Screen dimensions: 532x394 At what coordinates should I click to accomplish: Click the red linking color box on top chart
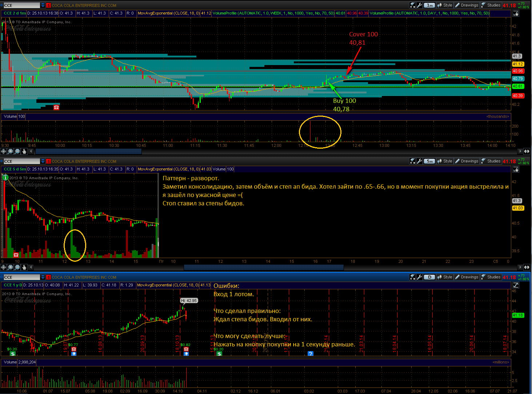(48, 5)
